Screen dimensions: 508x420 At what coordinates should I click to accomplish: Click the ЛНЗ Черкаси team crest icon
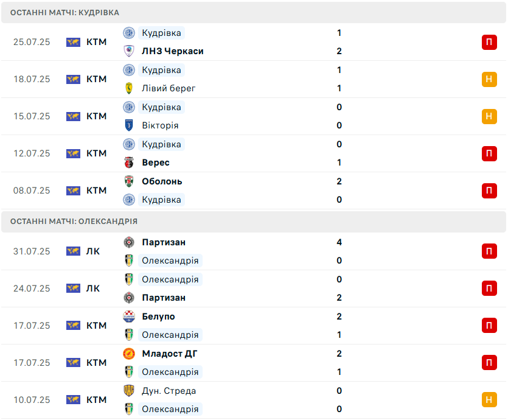point(129,51)
